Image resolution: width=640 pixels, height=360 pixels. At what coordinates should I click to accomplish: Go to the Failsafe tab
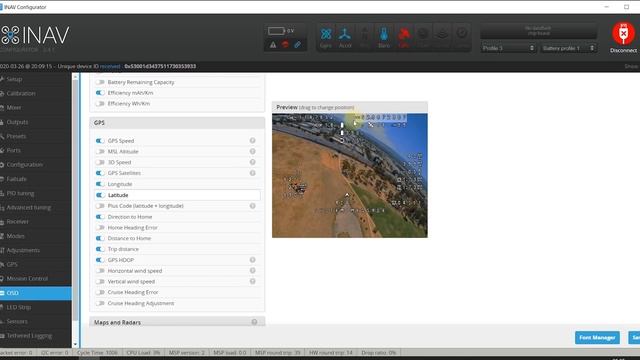tap(36, 179)
